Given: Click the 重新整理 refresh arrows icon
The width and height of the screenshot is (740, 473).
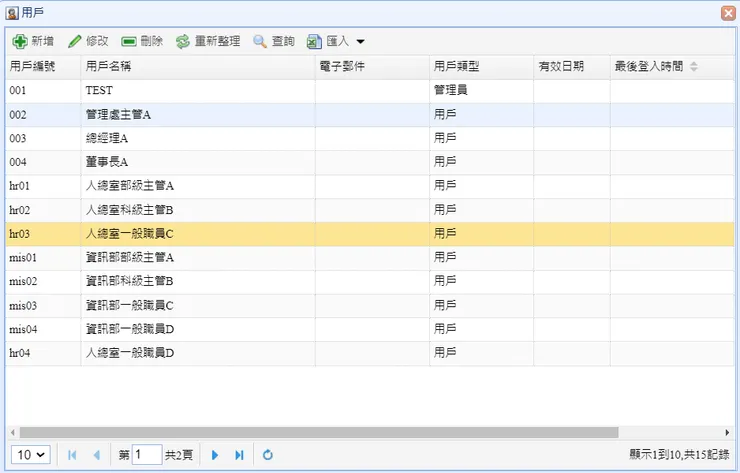Looking at the screenshot, I should pos(183,42).
